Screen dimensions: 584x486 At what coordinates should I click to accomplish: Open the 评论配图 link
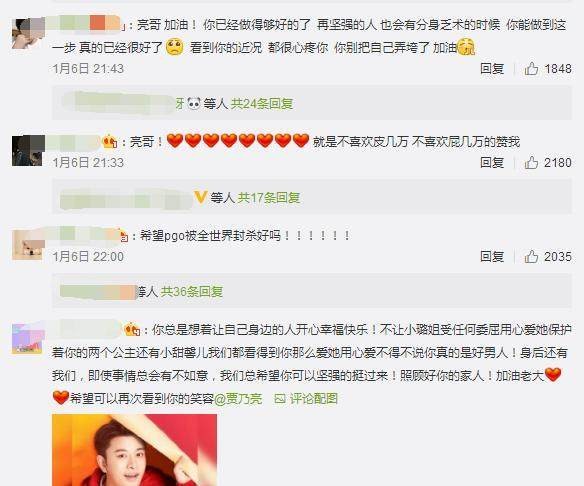tap(314, 399)
